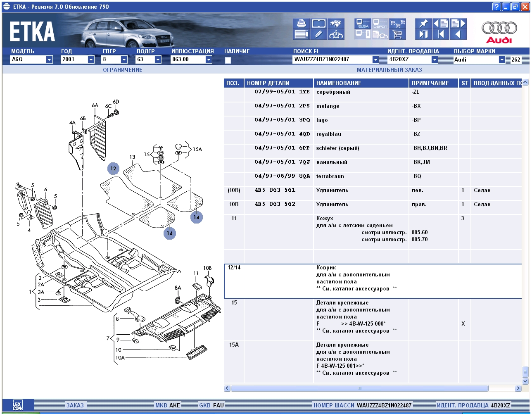532x414 pixels.
Task: Select callout bubble 12 in the illustration
Action: (114, 169)
